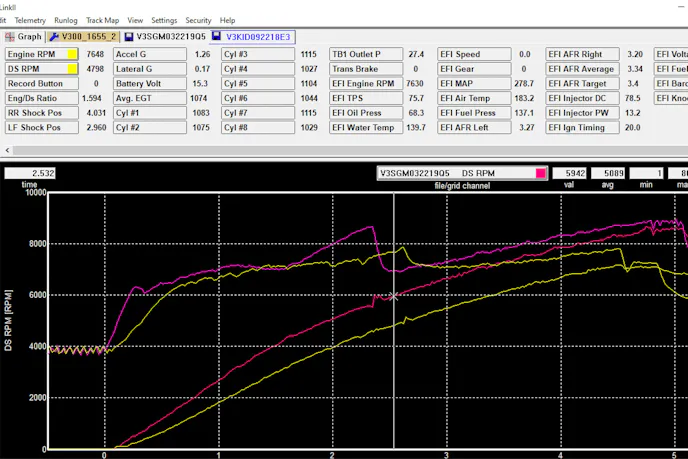Click yellow color square on DS RPM
The width and height of the screenshot is (688, 459).
point(72,69)
